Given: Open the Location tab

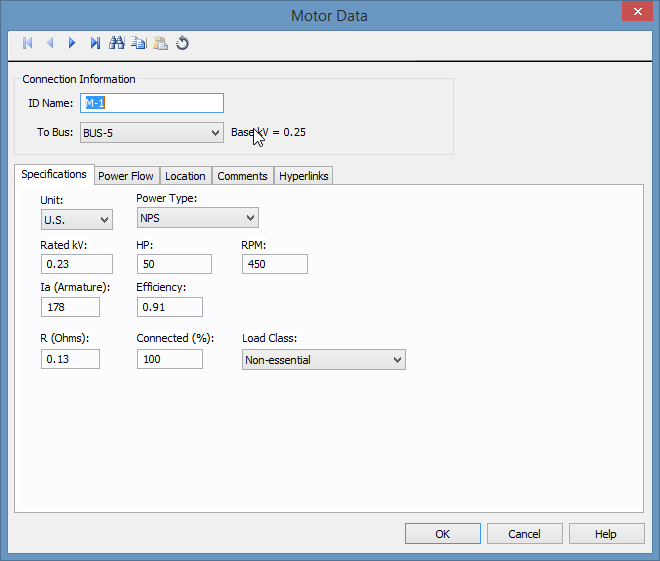Looking at the screenshot, I should (x=185, y=176).
